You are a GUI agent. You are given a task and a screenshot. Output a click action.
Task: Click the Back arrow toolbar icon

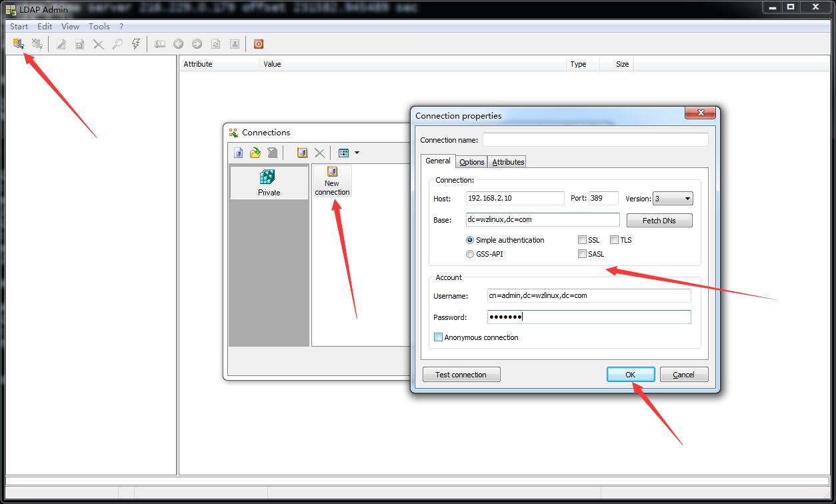click(x=179, y=44)
